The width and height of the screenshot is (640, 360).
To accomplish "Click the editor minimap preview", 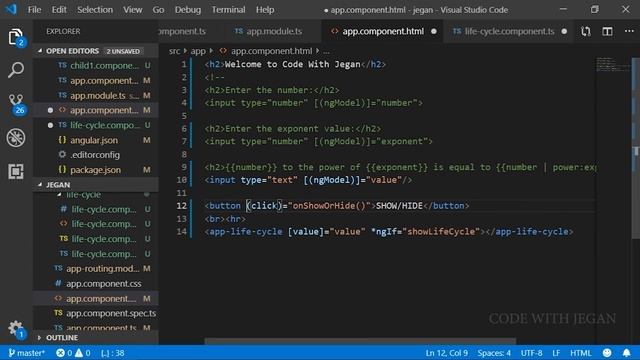I will (613, 64).
